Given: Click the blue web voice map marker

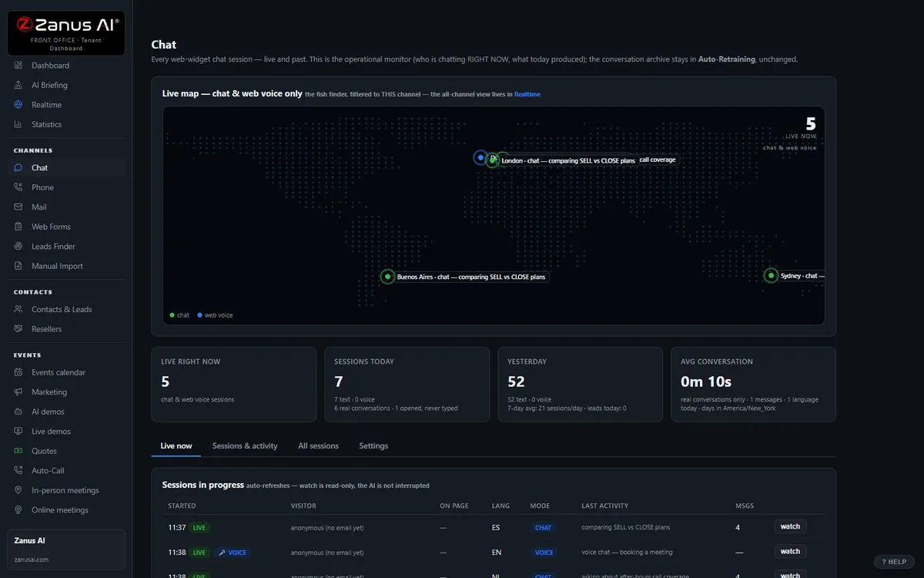Looking at the screenshot, I should (480, 157).
